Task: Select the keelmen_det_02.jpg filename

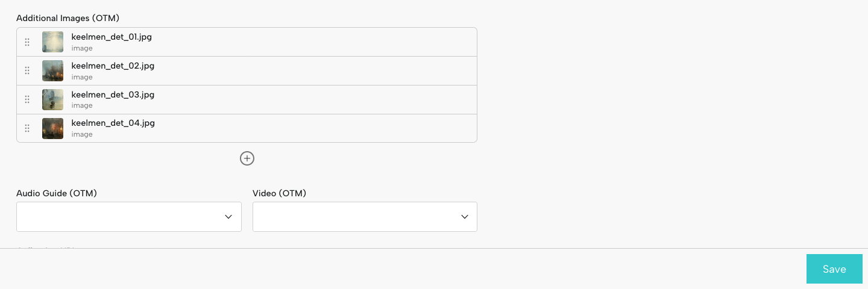Action: point(113,66)
